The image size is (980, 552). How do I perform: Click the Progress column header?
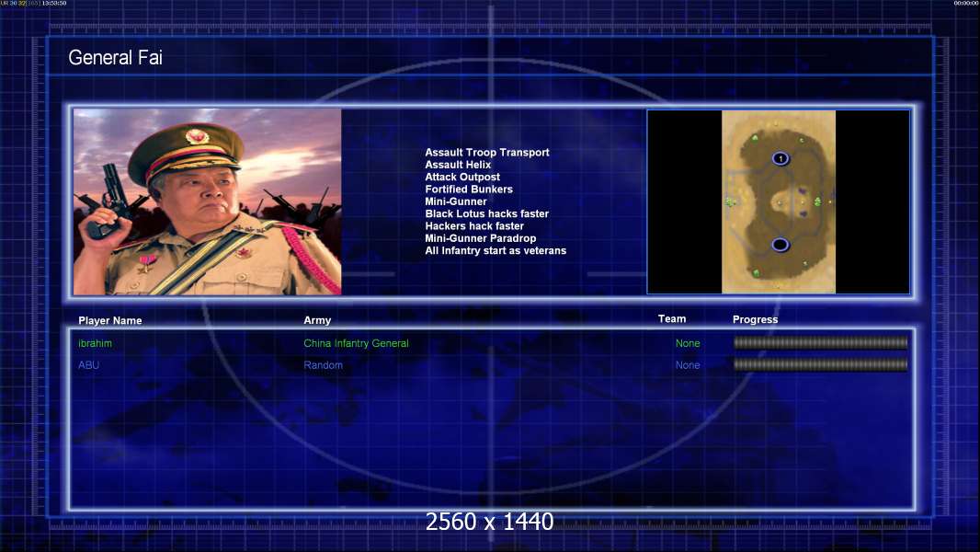tap(755, 319)
